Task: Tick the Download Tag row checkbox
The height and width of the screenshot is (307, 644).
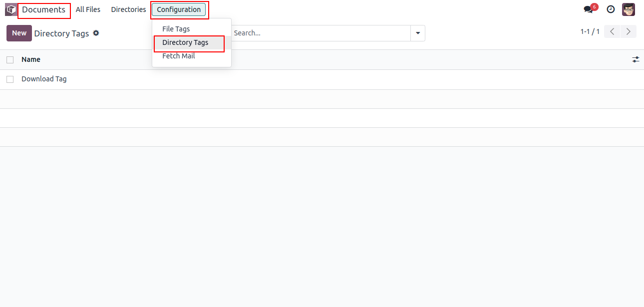Action: coord(10,79)
